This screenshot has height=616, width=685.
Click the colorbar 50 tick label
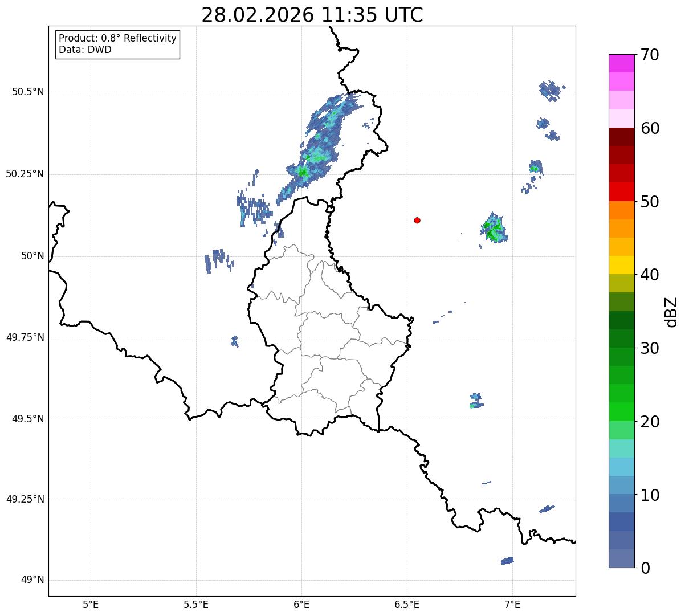[650, 202]
